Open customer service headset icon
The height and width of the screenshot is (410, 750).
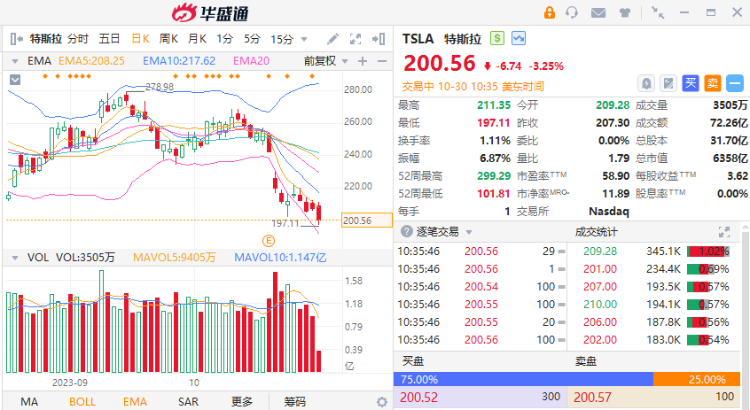point(572,12)
